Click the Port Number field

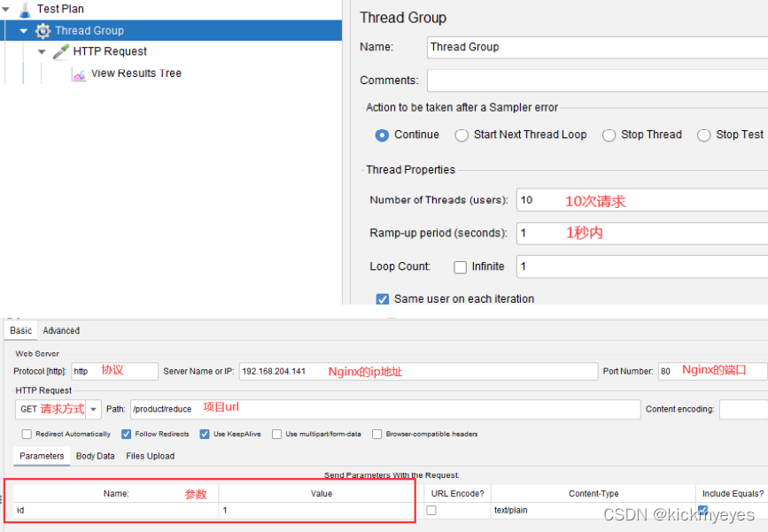[713, 372]
